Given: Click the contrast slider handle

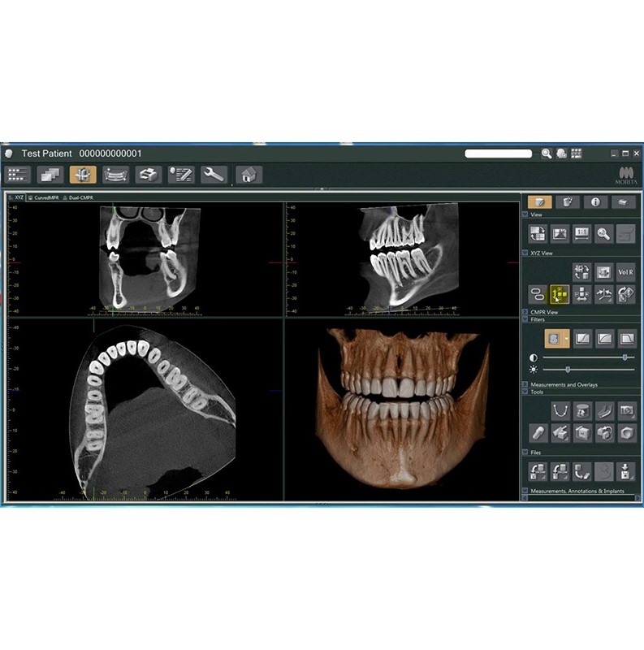Looking at the screenshot, I should pyautogui.click(x=625, y=357).
